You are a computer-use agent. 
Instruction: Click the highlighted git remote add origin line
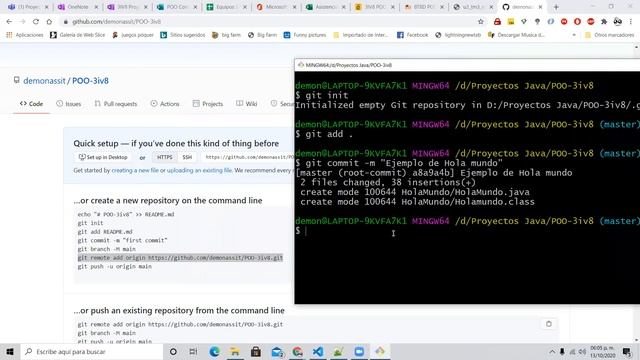tap(180, 258)
